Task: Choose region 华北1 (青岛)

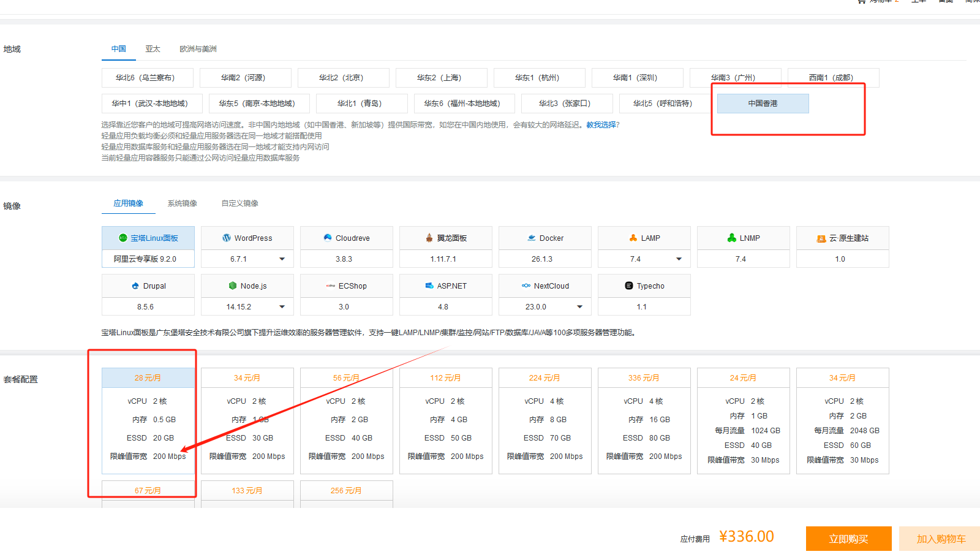Action: 362,104
